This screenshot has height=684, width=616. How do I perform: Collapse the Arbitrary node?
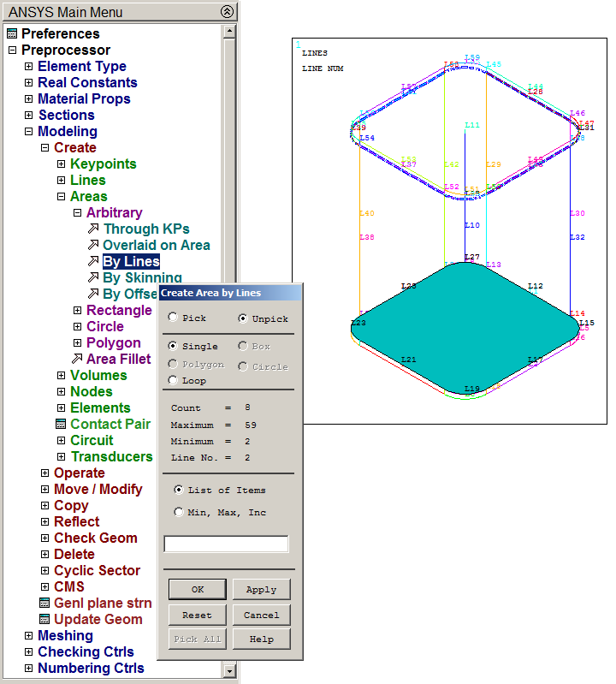coord(77,212)
